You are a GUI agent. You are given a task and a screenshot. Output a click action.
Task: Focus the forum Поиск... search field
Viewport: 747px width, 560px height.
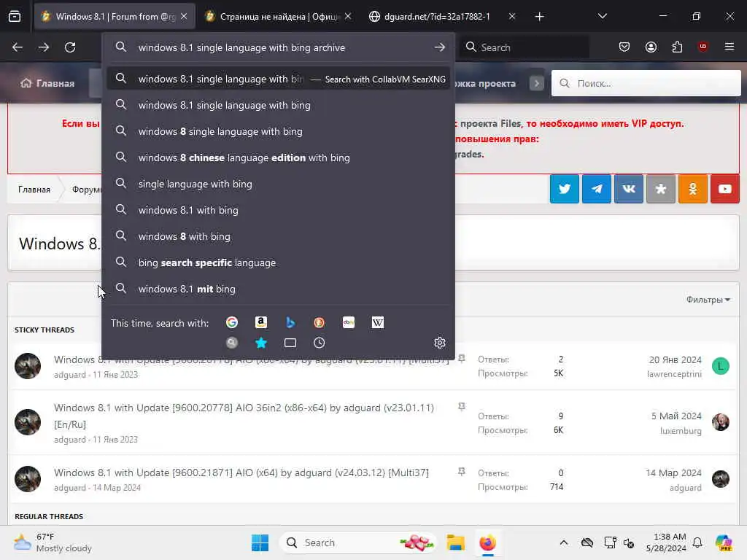[646, 83]
